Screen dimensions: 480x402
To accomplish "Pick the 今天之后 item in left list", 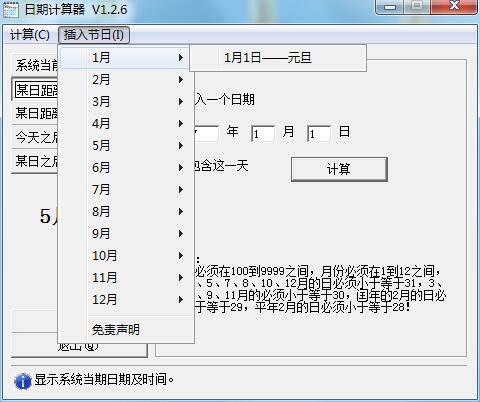I will click(36, 137).
